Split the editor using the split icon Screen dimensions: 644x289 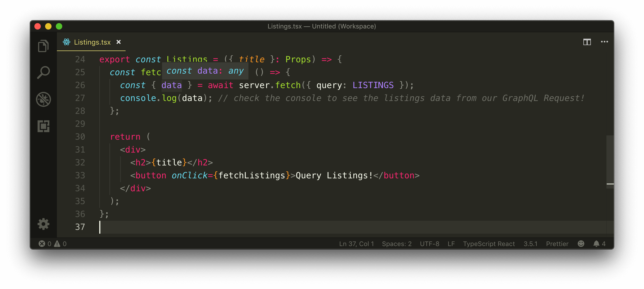pos(587,42)
